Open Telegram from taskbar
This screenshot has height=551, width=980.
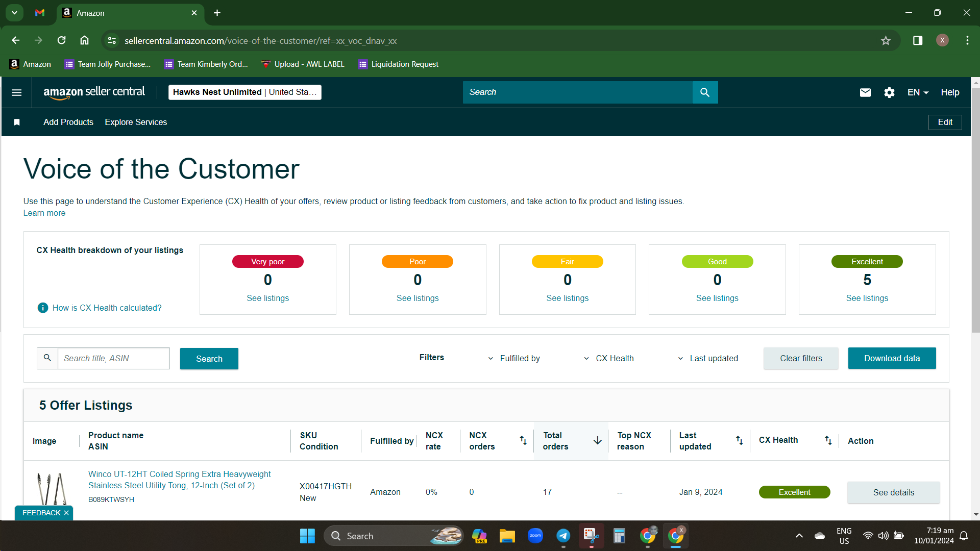click(563, 536)
